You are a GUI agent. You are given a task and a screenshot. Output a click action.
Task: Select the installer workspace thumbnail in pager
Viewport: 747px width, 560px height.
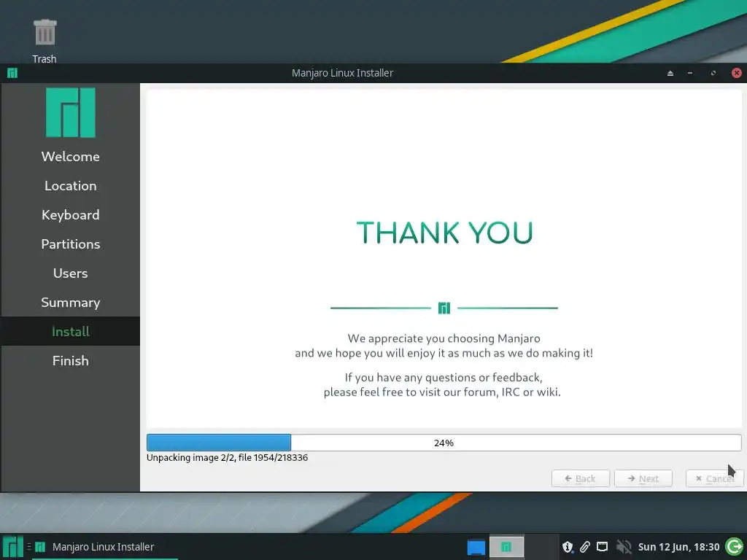(x=507, y=547)
